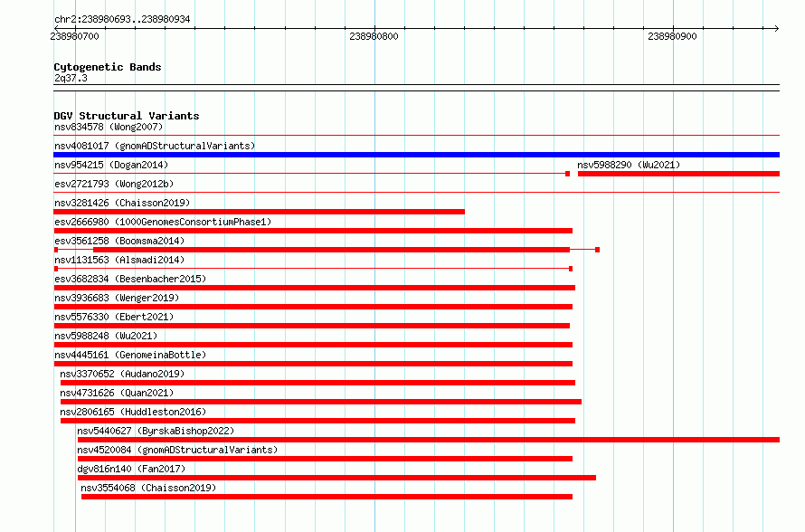805x532 pixels.
Task: Open the dgv816n140 (Fan2017) label
Action: point(131,469)
